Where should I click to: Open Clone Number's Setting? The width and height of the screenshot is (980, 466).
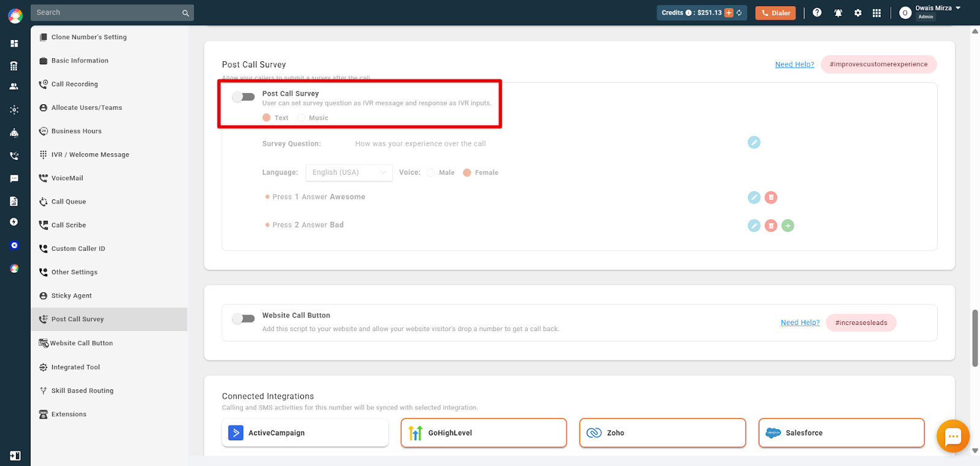tap(109, 37)
